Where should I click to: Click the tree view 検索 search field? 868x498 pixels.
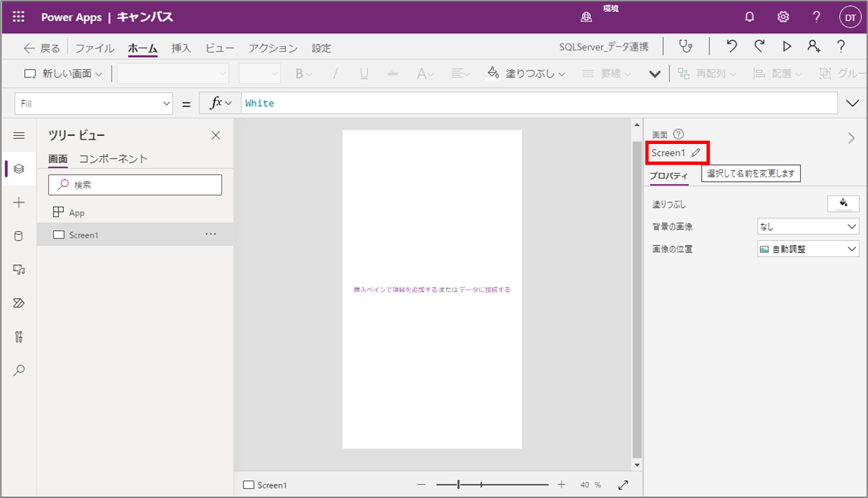[135, 185]
